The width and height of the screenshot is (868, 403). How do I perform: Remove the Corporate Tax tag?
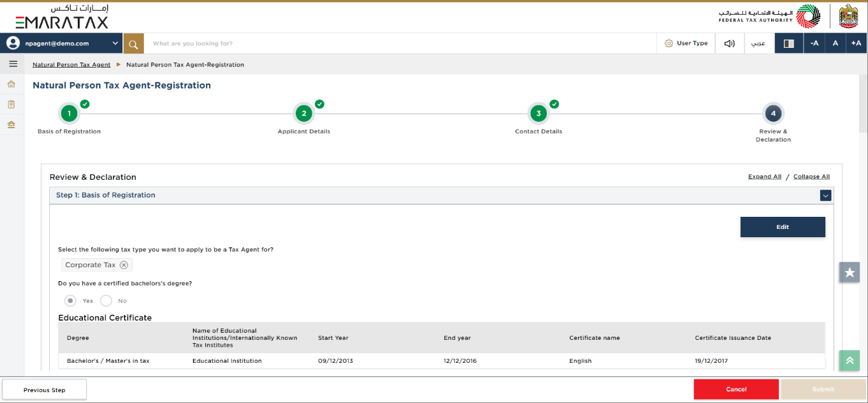[124, 265]
